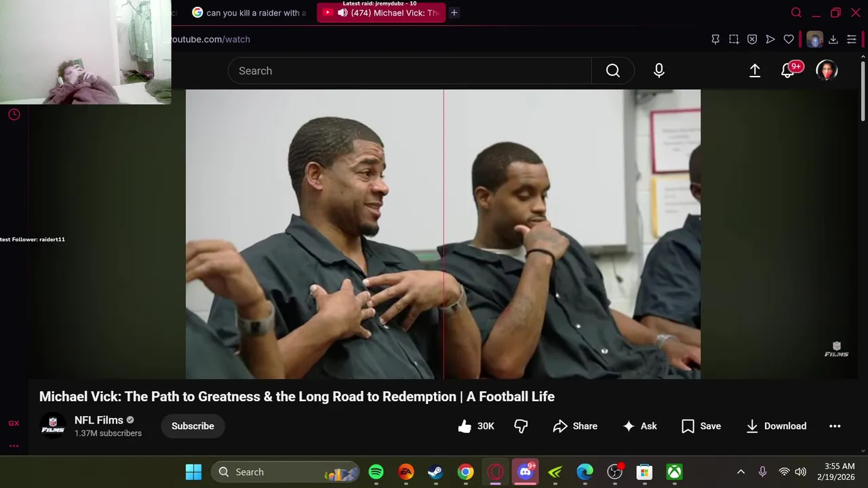Launch EA app from taskbar

click(406, 472)
